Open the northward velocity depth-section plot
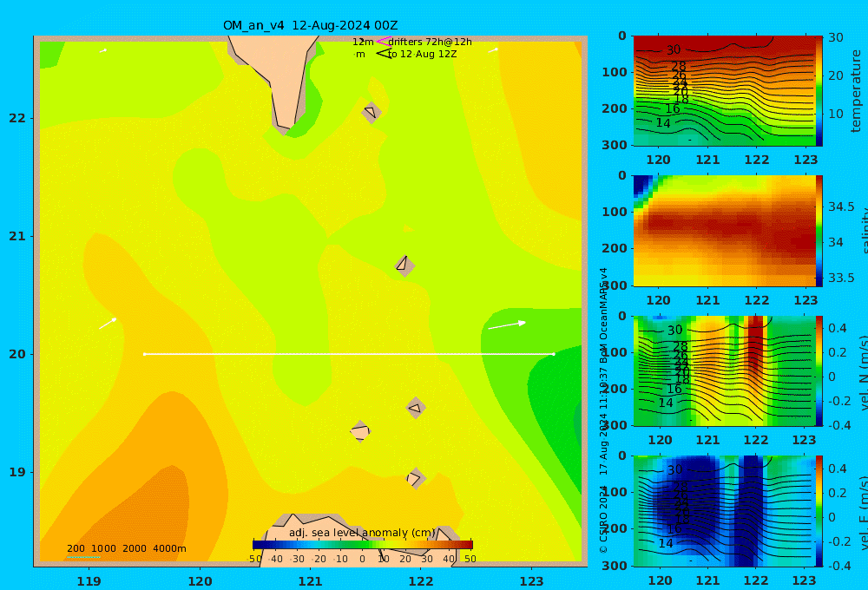 (x=724, y=370)
